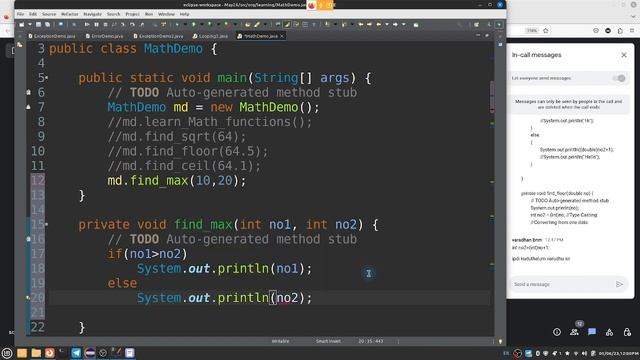Bookmark the page with the browser star icon

(x=546, y=31)
